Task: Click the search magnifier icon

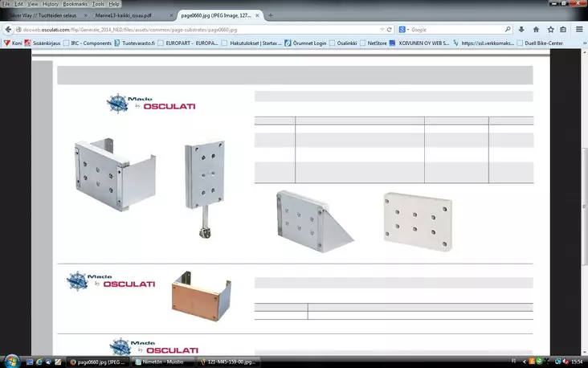Action: click(508, 29)
